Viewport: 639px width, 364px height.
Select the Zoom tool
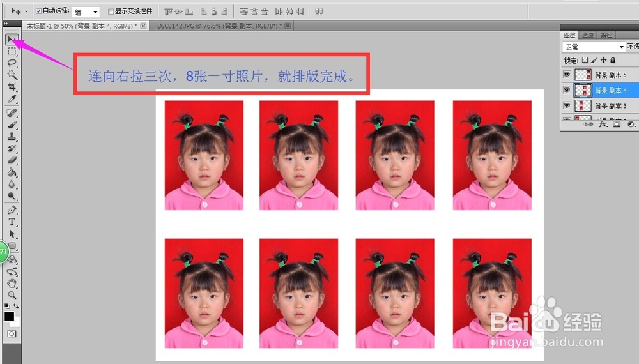pos(12,295)
